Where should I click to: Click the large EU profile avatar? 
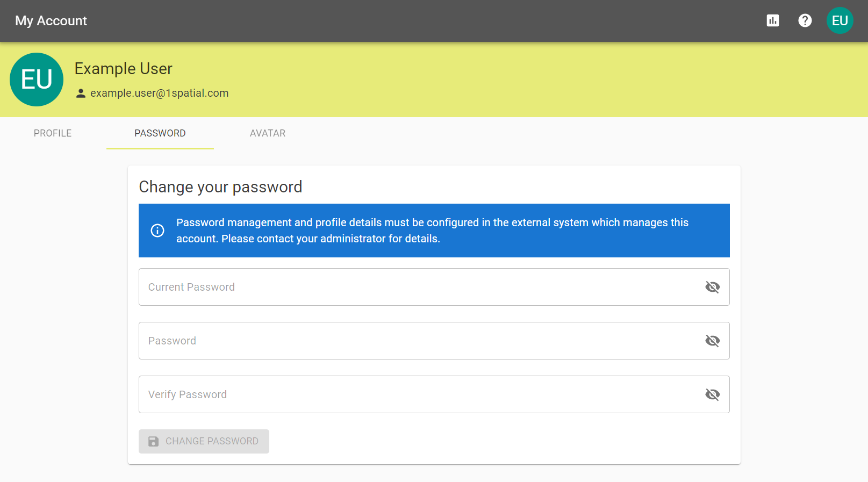click(37, 80)
